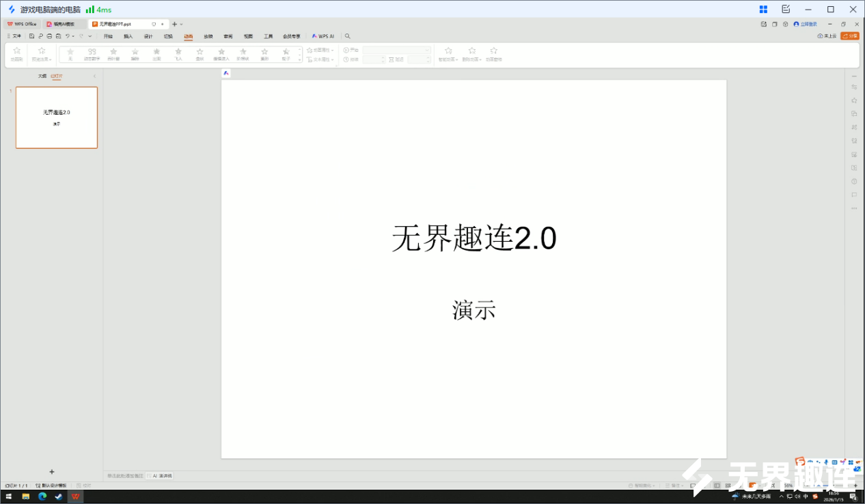Click the AI 演讲稿 button below the slide

pos(160,475)
